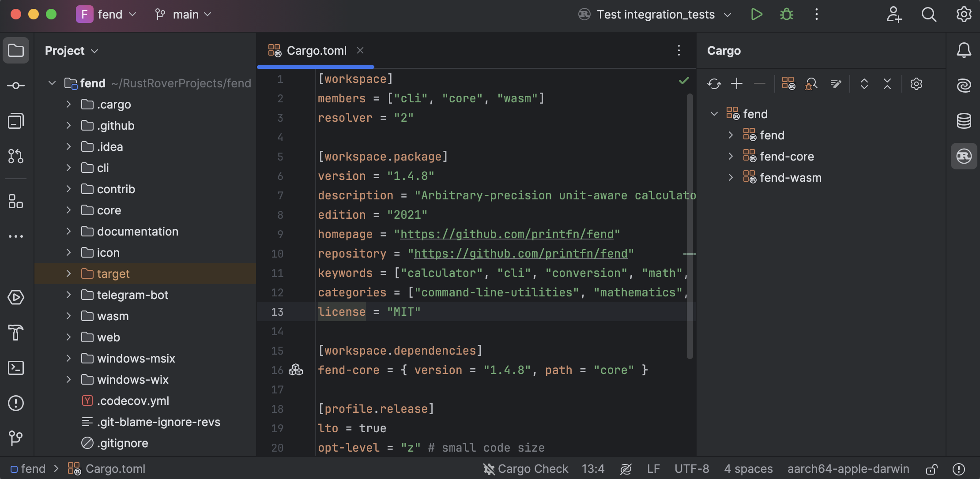The height and width of the screenshot is (479, 980).
Task: Run the Test integration_tests configuration
Action: 757,14
